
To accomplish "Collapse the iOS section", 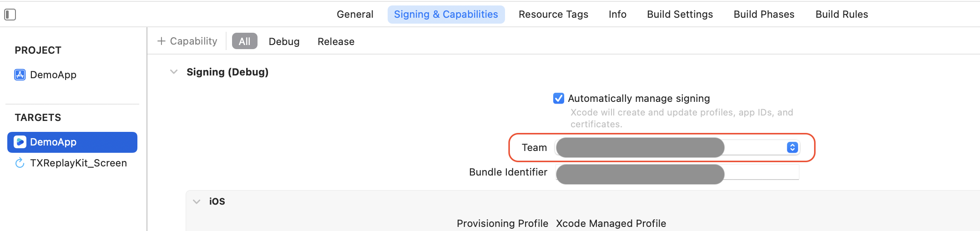I will pyautogui.click(x=197, y=201).
